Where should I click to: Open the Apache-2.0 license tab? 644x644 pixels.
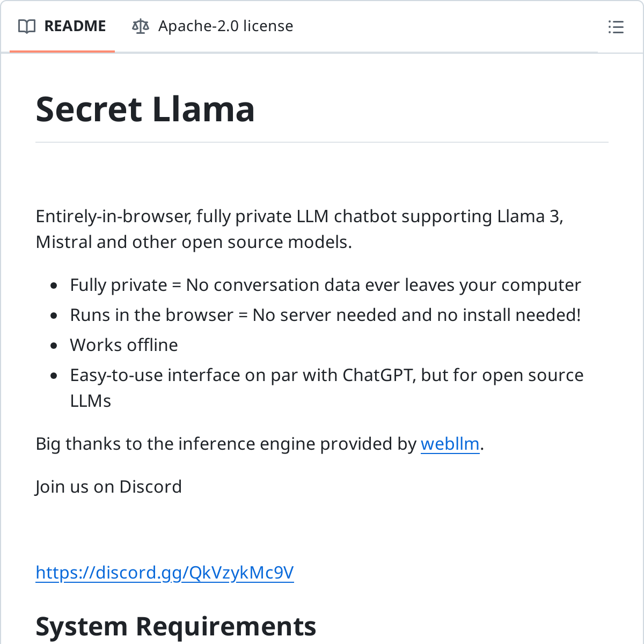225,26
